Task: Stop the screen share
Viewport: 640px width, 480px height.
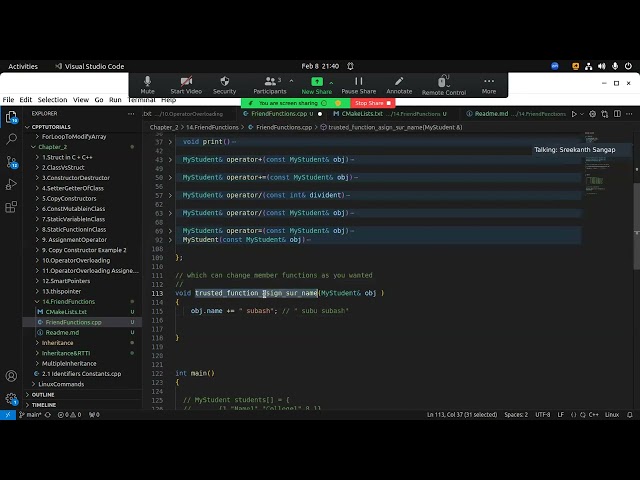Action: pos(372,103)
